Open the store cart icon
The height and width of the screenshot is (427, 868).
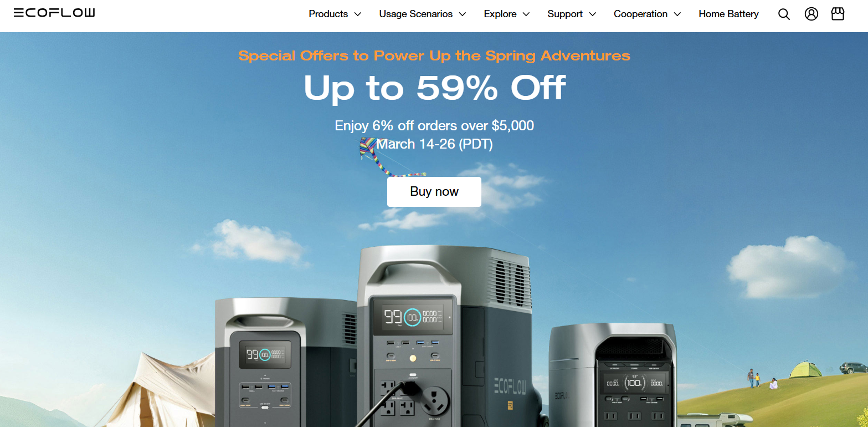point(838,14)
